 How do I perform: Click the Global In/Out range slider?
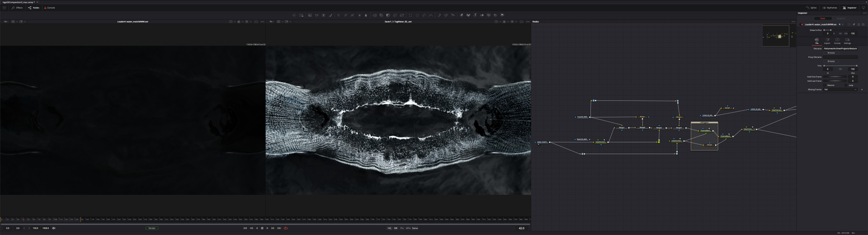[840, 30]
